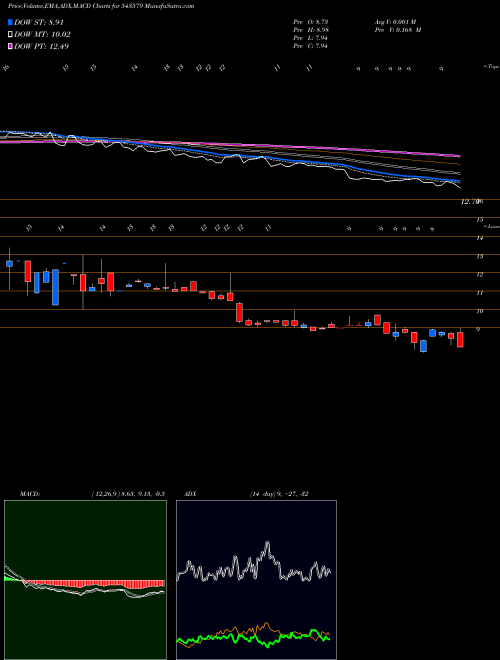Click the 11 price axis label
Image resolution: width=500 pixels, height=660 pixels.
tap(479, 293)
